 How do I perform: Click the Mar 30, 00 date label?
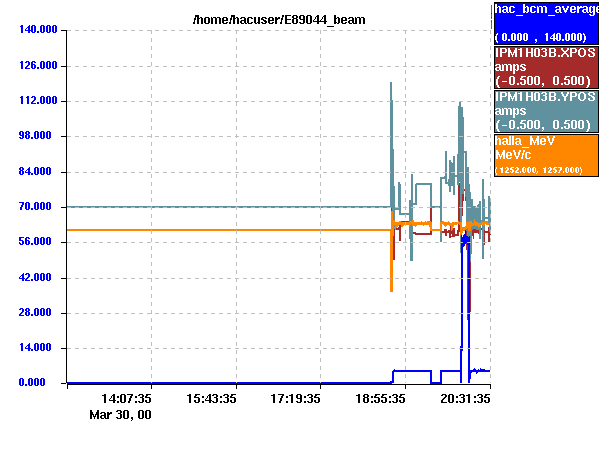[x=120, y=413]
